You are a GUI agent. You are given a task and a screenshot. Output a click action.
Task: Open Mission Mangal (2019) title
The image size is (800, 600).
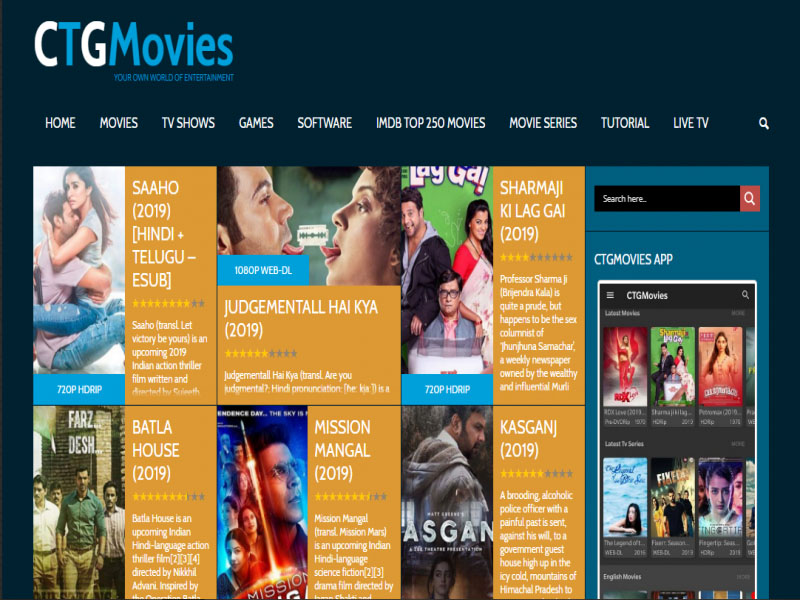(x=342, y=450)
